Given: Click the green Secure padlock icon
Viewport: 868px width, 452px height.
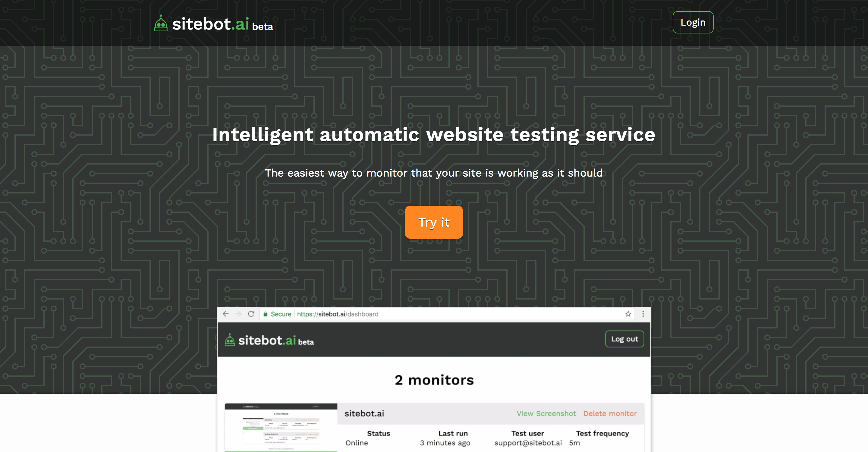Looking at the screenshot, I should point(266,314).
